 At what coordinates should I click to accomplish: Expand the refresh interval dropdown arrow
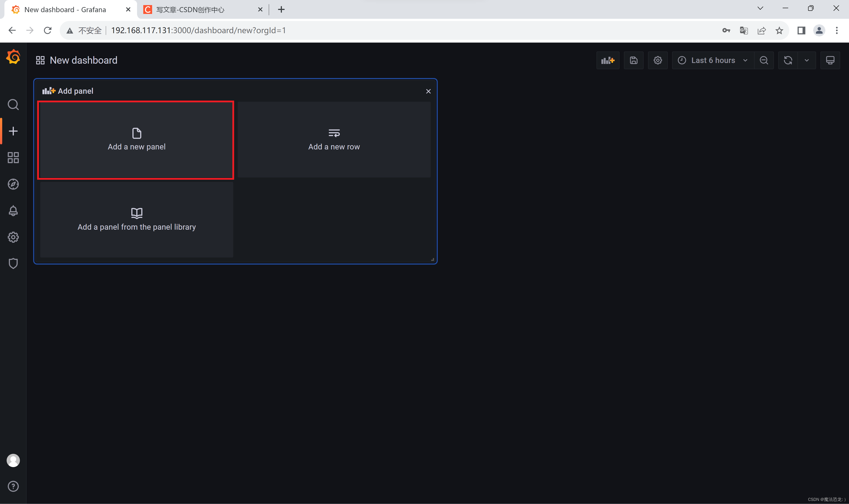point(807,60)
